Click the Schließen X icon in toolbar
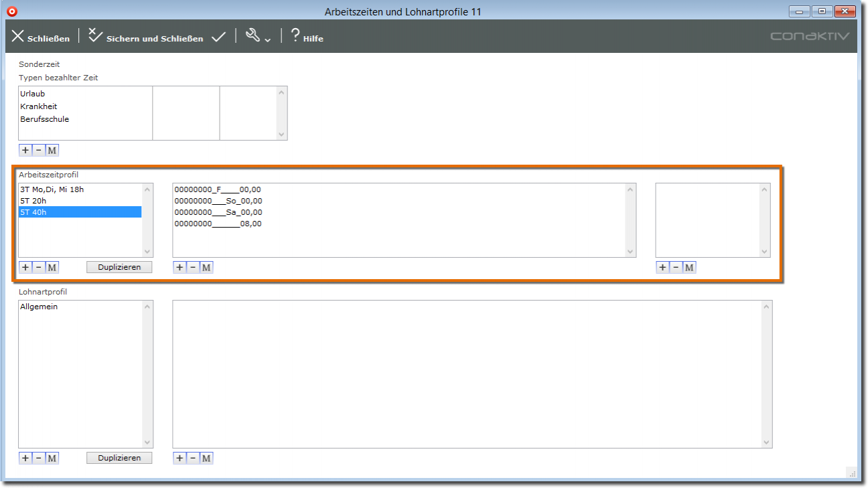The height and width of the screenshot is (488, 868). coord(18,36)
